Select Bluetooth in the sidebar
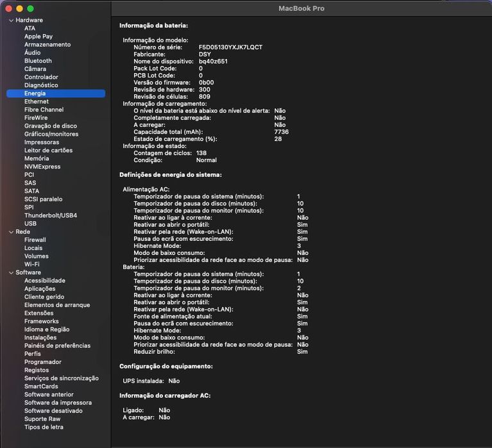 click(38, 61)
